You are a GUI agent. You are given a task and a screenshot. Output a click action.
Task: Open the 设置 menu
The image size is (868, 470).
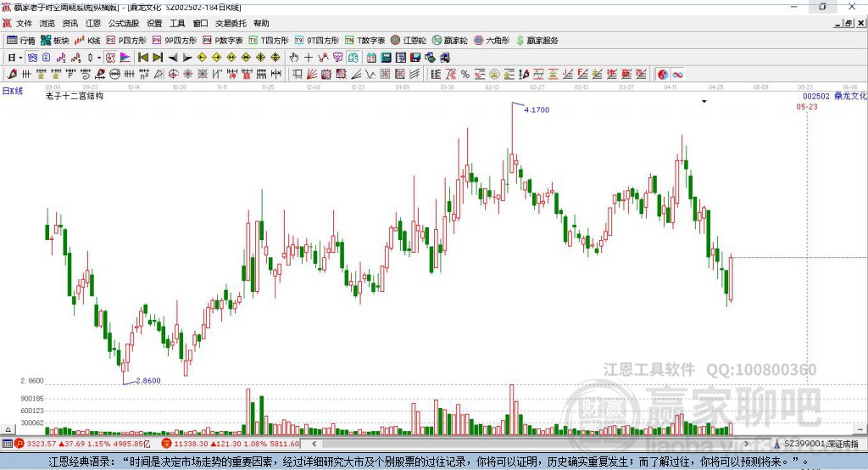154,23
